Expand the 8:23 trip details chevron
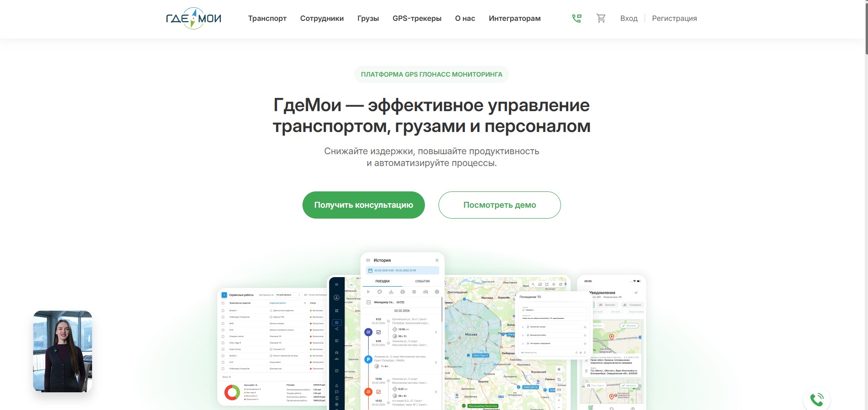868x410 pixels. [436, 332]
